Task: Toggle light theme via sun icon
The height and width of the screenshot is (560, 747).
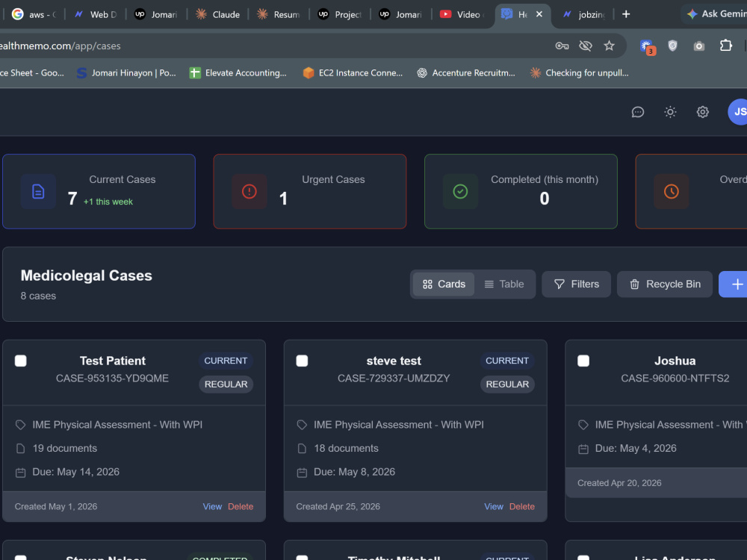Action: point(670,112)
